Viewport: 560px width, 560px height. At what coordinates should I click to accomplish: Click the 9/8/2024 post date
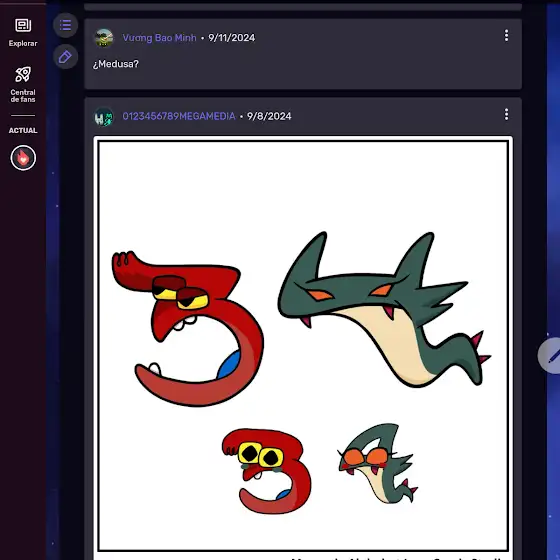click(269, 116)
